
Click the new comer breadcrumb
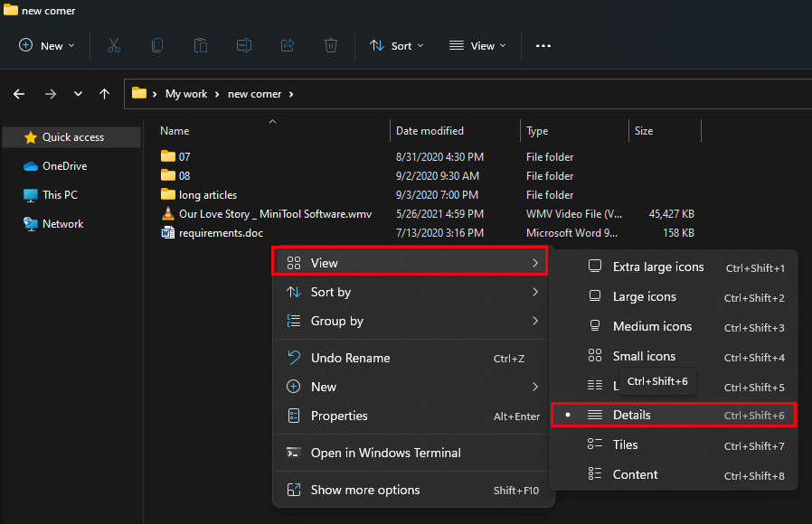click(x=254, y=94)
